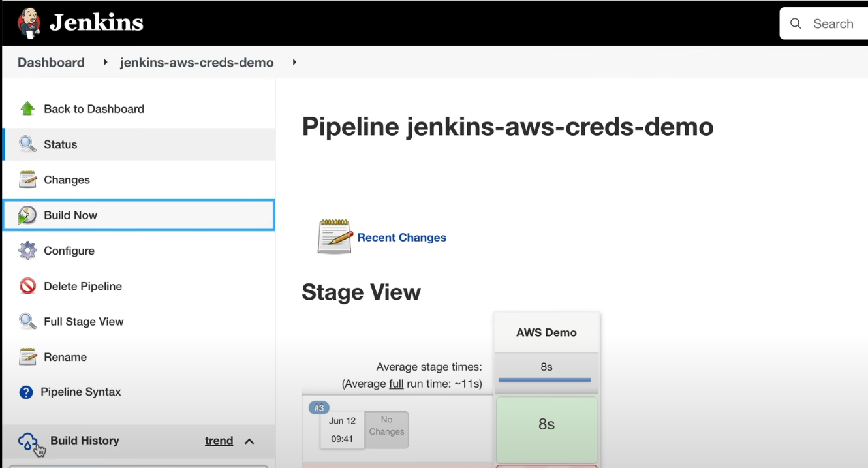Open build #3 badge
Viewport: 868px width, 468px height.
coord(319,408)
